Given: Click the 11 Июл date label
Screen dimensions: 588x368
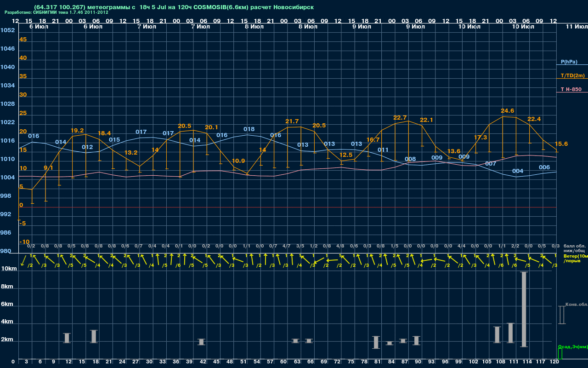Looking at the screenshot, I should 576,27.
